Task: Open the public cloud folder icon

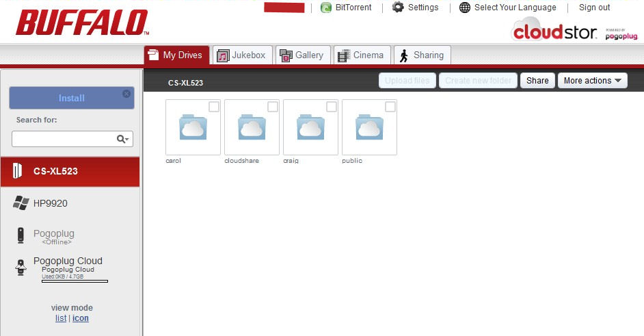Action: [x=369, y=127]
